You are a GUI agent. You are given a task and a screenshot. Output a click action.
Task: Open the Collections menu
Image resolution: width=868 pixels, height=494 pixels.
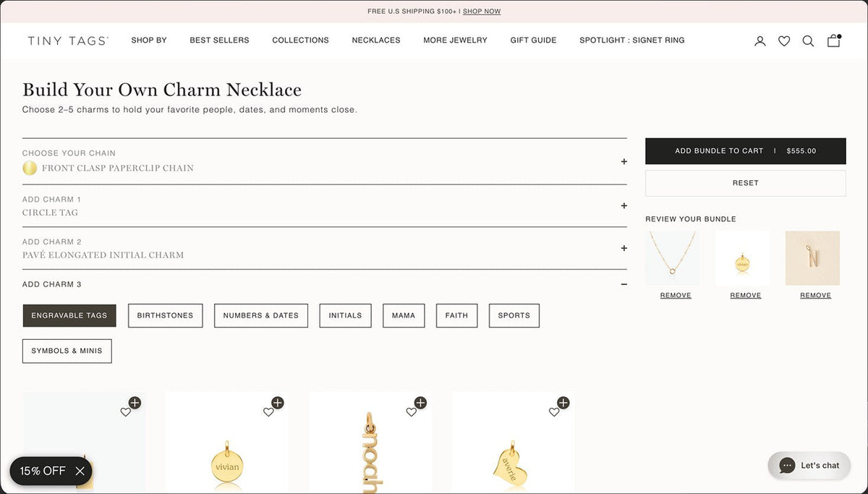point(300,41)
